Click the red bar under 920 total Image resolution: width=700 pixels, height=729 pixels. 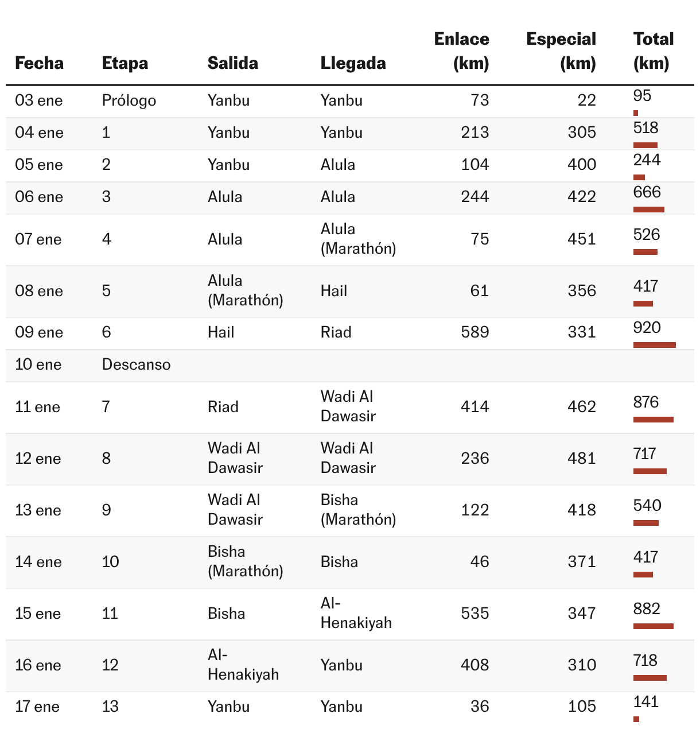coord(654,345)
